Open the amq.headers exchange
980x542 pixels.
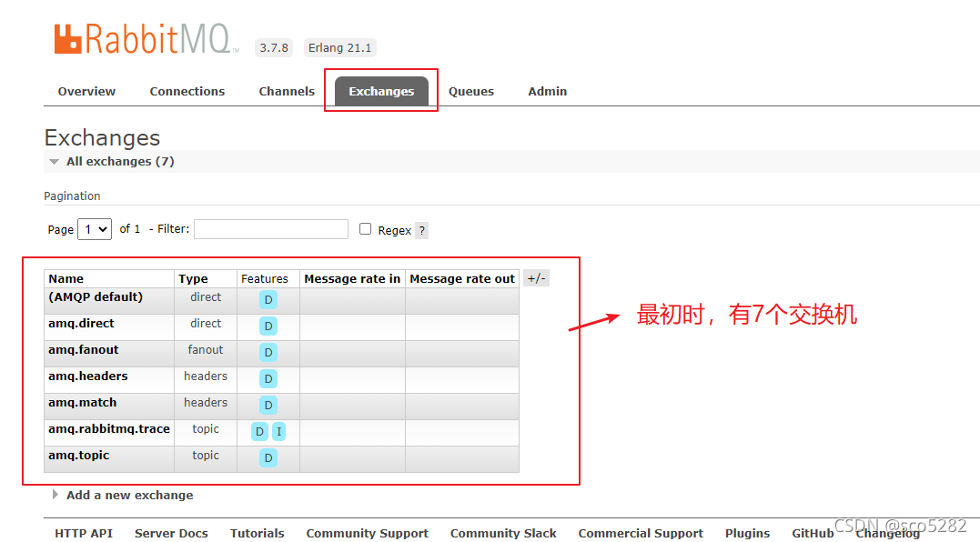click(88, 376)
